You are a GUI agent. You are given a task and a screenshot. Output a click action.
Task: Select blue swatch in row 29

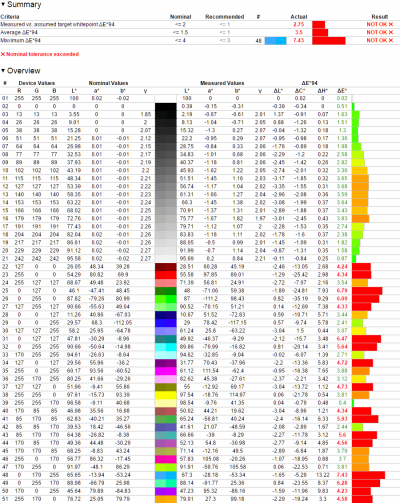click(166, 323)
